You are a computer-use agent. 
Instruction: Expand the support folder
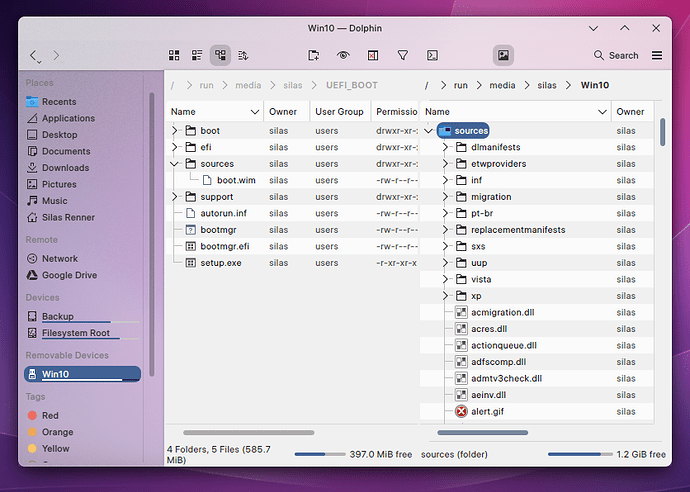(x=174, y=197)
